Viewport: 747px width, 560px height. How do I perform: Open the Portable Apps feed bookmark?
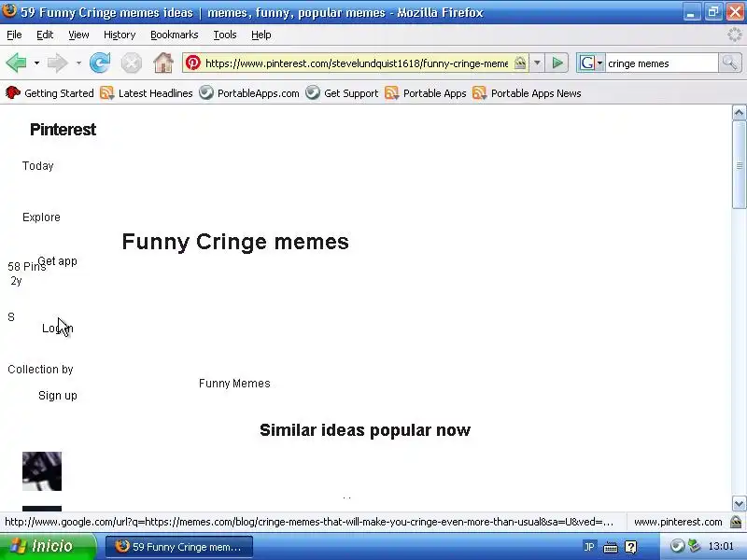(x=426, y=93)
